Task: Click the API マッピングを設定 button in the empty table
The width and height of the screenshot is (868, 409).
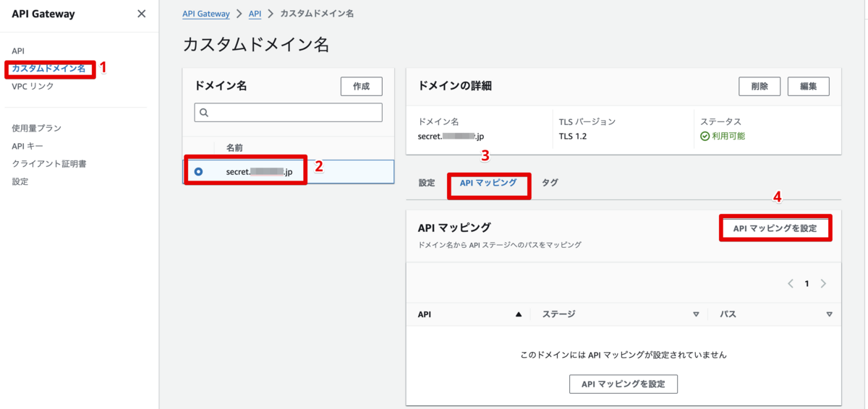Action: tap(624, 384)
